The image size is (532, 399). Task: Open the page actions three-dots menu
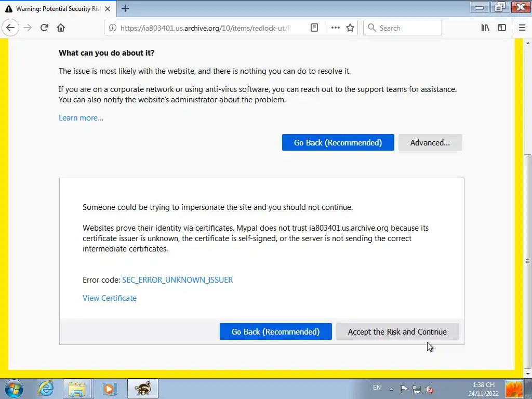point(335,28)
